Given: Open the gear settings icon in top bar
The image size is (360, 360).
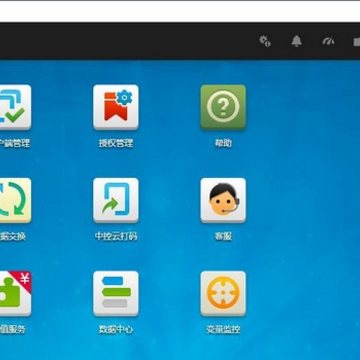Looking at the screenshot, I should 265,41.
